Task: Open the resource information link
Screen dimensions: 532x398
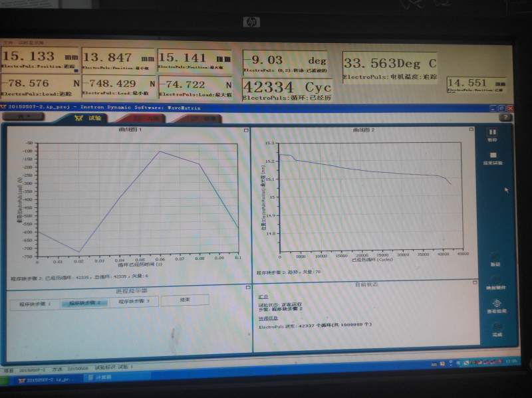Action: 269,318
